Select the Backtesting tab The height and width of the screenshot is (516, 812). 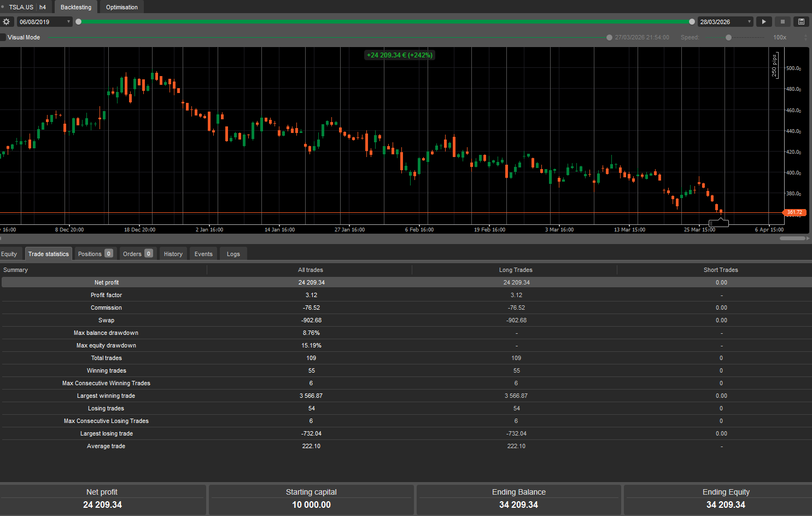(x=75, y=7)
